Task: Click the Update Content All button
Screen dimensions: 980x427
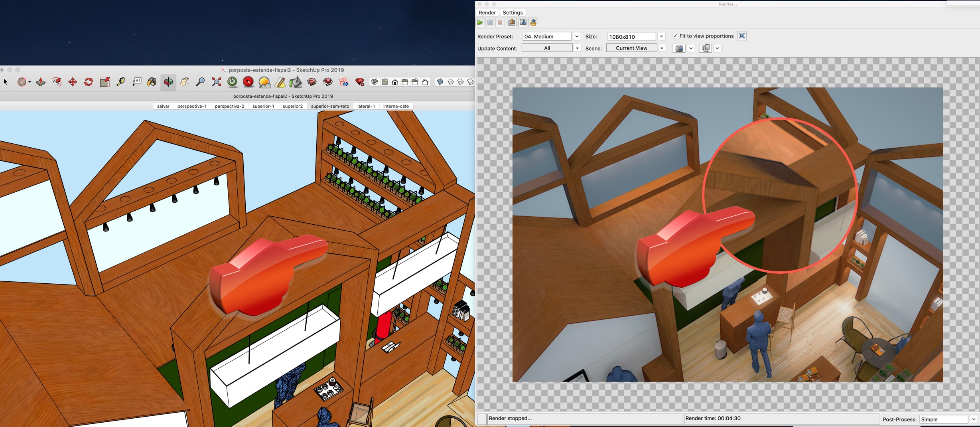Action: tap(547, 48)
